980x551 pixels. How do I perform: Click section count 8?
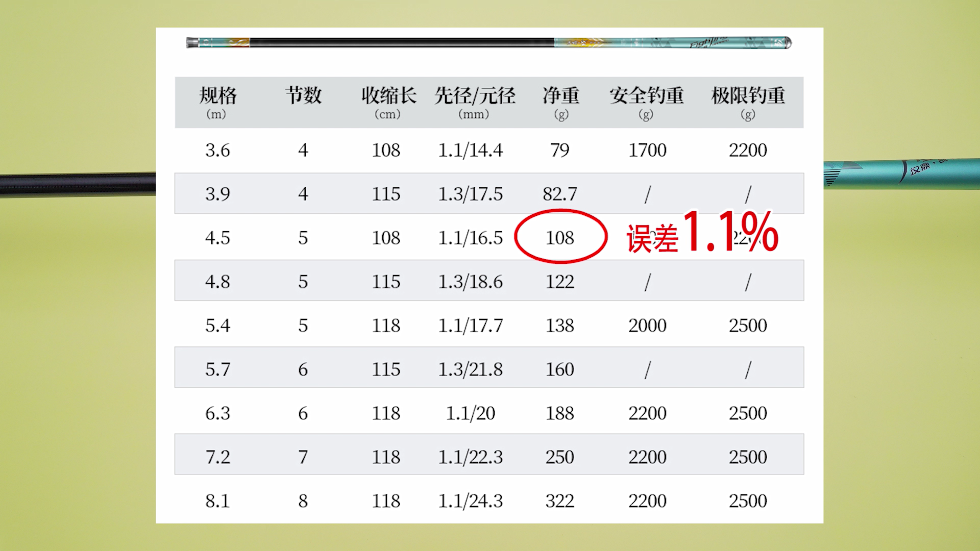pos(303,501)
